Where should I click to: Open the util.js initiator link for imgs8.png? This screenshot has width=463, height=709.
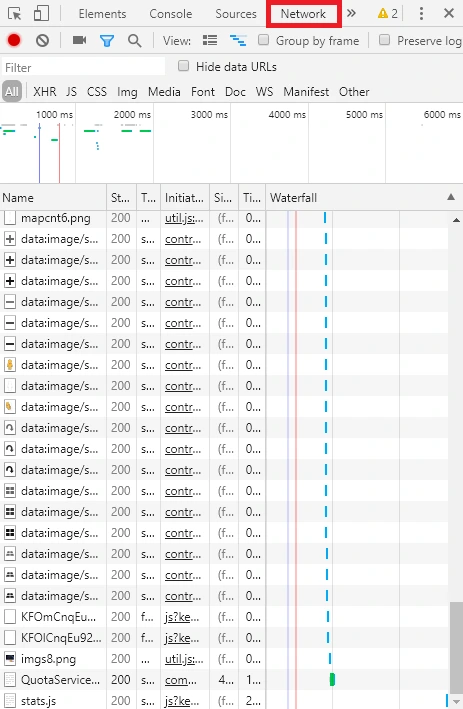(x=184, y=659)
